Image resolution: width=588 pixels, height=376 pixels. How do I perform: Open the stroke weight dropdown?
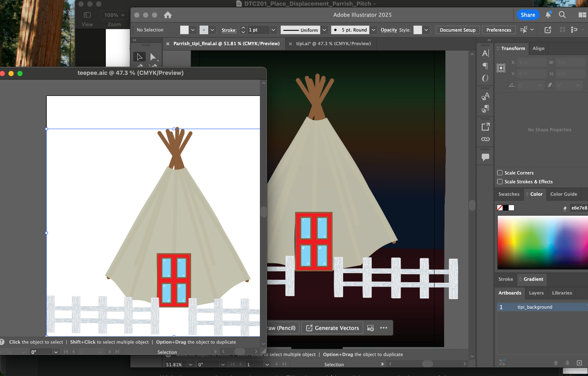273,30
